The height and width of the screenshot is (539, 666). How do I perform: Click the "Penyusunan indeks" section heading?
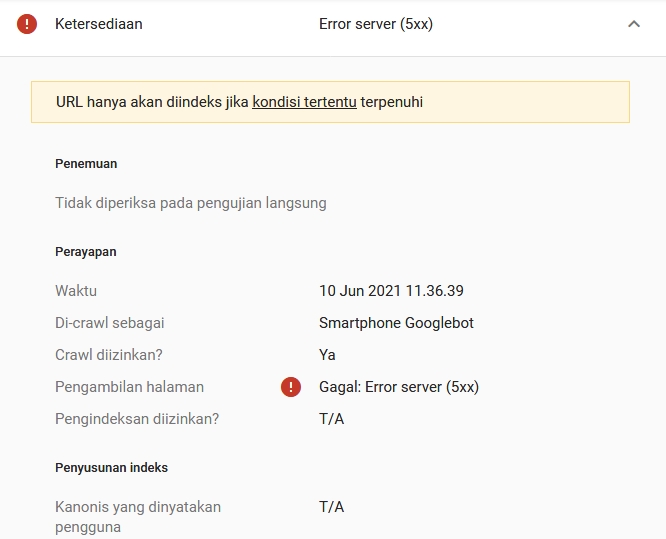(x=111, y=468)
